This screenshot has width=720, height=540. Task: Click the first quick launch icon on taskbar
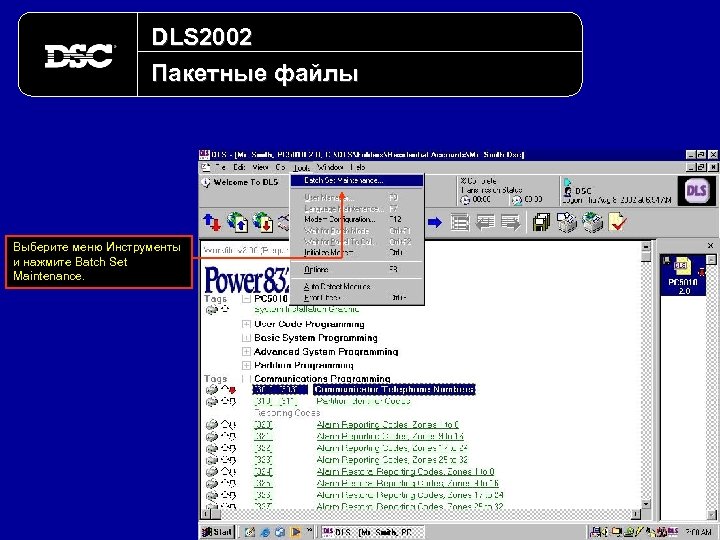point(250,532)
